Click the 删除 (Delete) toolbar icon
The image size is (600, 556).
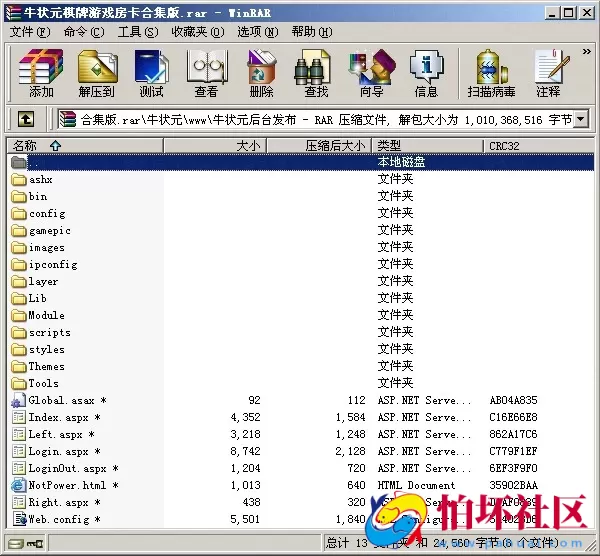click(x=261, y=73)
